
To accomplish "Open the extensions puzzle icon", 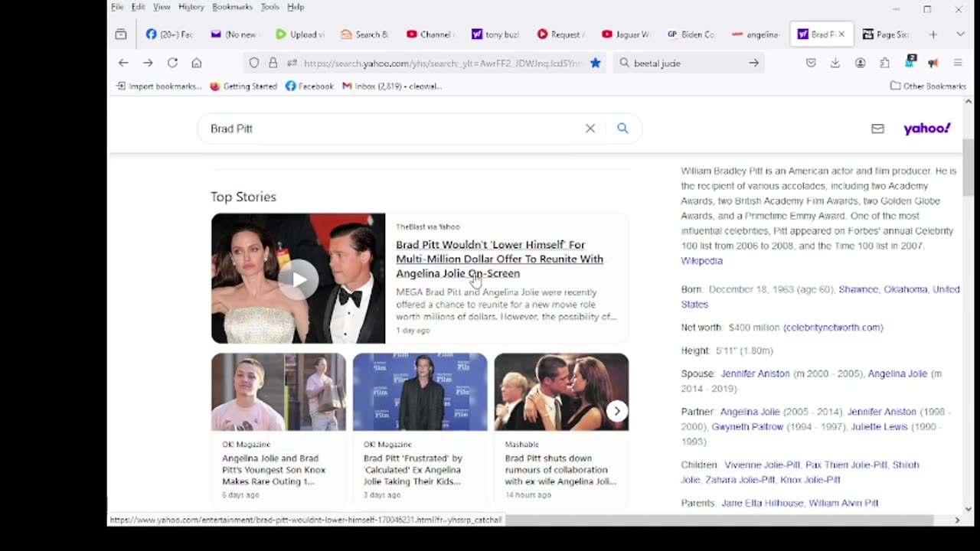I will click(884, 63).
